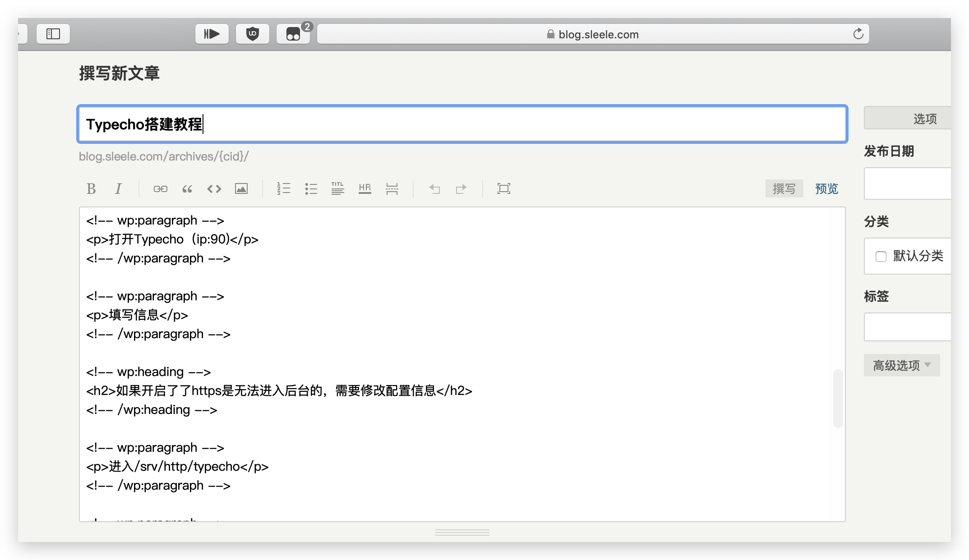This screenshot has width=969, height=560.
Task: Click the line '<p>填写信息</p>'
Action: (137, 315)
